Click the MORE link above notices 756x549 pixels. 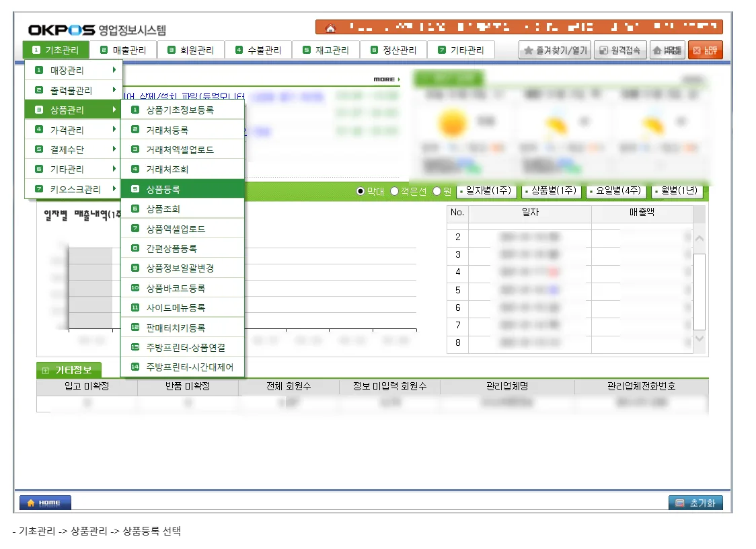pos(387,79)
